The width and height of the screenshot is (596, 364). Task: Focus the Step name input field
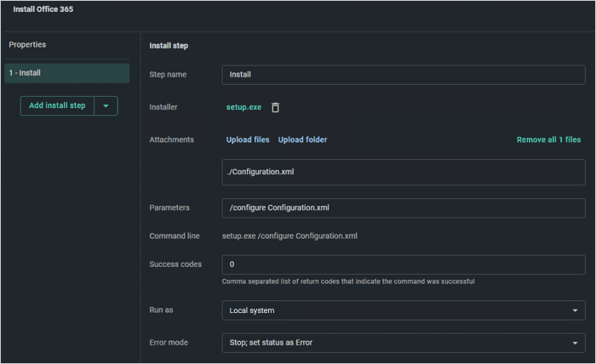404,75
